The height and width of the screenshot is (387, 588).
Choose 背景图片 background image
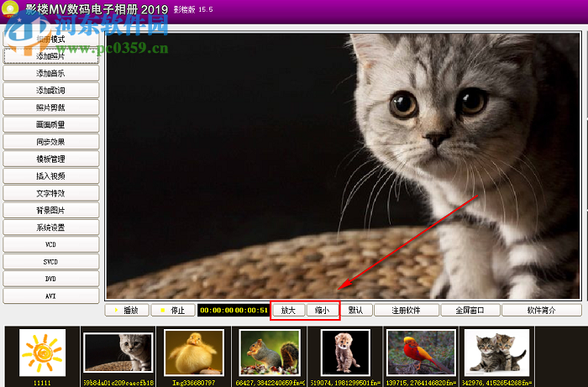click(x=51, y=211)
